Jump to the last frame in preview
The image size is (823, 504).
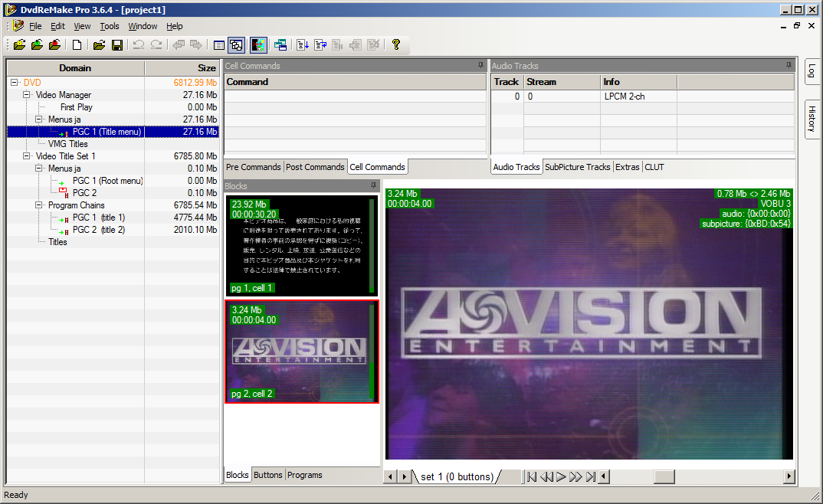point(591,476)
